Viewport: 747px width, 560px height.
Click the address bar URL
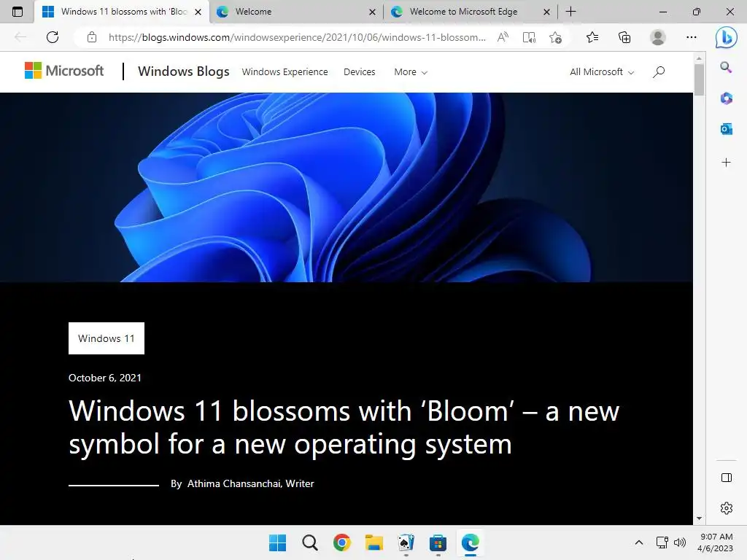click(x=297, y=37)
